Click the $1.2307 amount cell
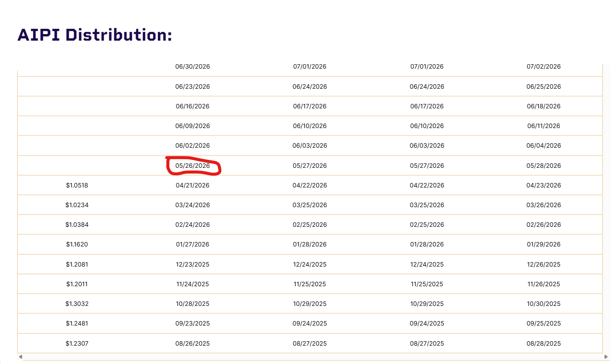 pos(77,343)
